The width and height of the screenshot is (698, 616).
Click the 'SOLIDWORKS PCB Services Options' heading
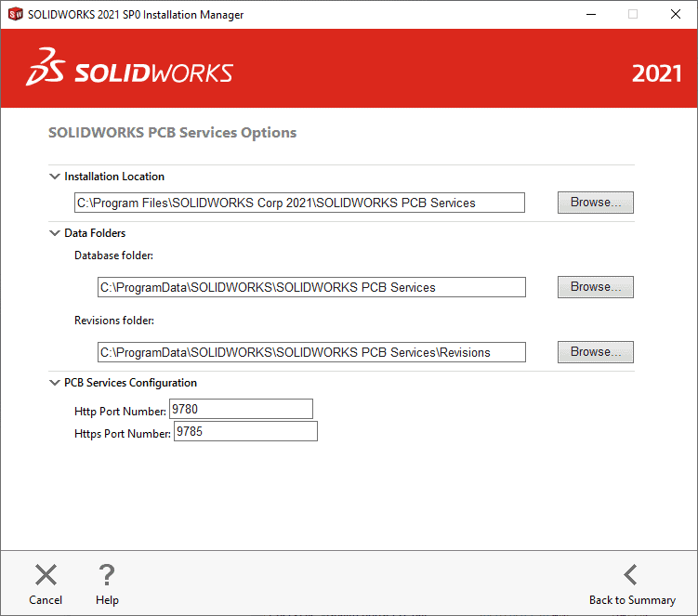point(172,133)
